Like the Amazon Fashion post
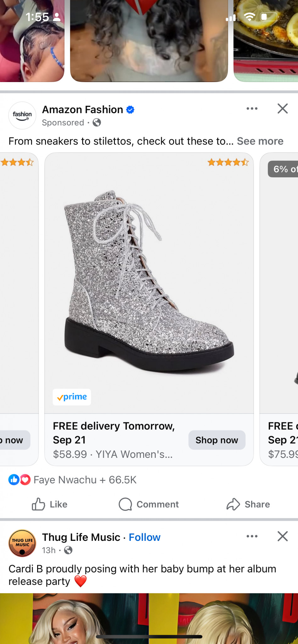Viewport: 298px width, 644px height. click(50, 504)
